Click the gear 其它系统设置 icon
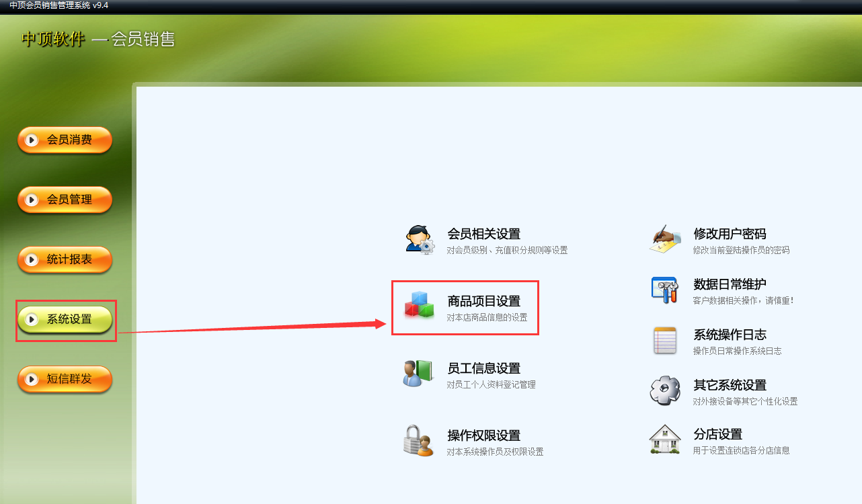Viewport: 862px width, 504px height. click(x=665, y=390)
